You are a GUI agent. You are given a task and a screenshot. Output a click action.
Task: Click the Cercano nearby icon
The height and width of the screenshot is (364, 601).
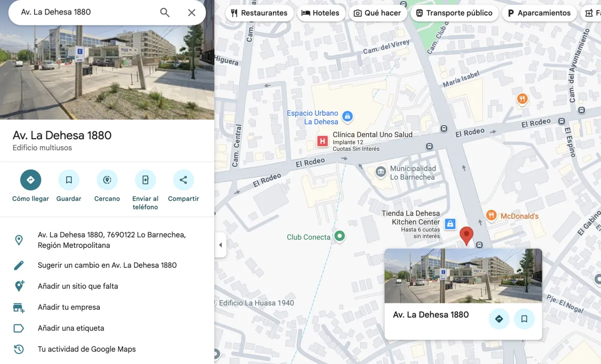pos(107,180)
